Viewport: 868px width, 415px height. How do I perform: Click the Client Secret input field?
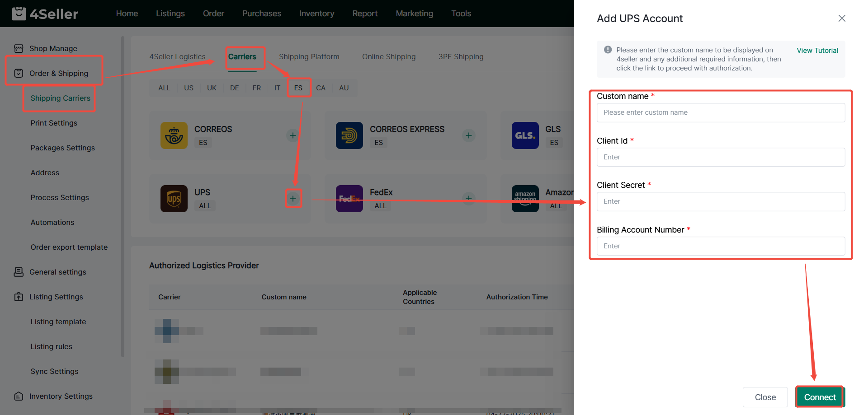(721, 201)
